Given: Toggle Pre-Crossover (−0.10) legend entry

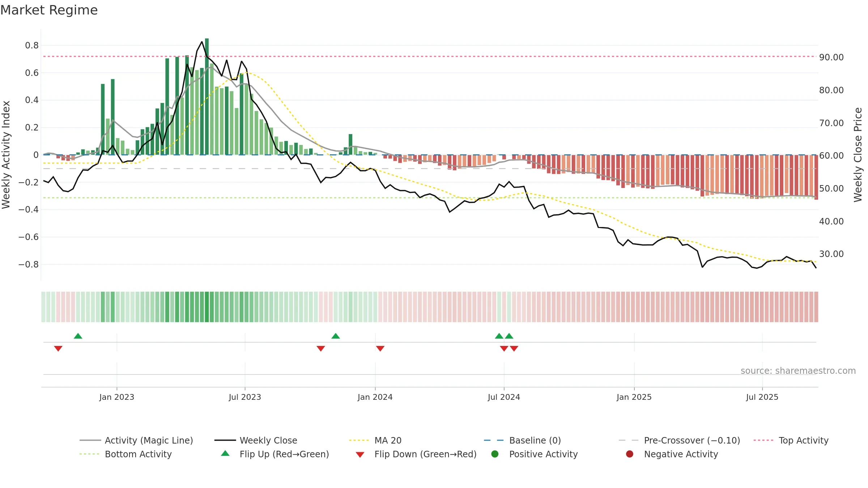Looking at the screenshot, I should (x=679, y=440).
